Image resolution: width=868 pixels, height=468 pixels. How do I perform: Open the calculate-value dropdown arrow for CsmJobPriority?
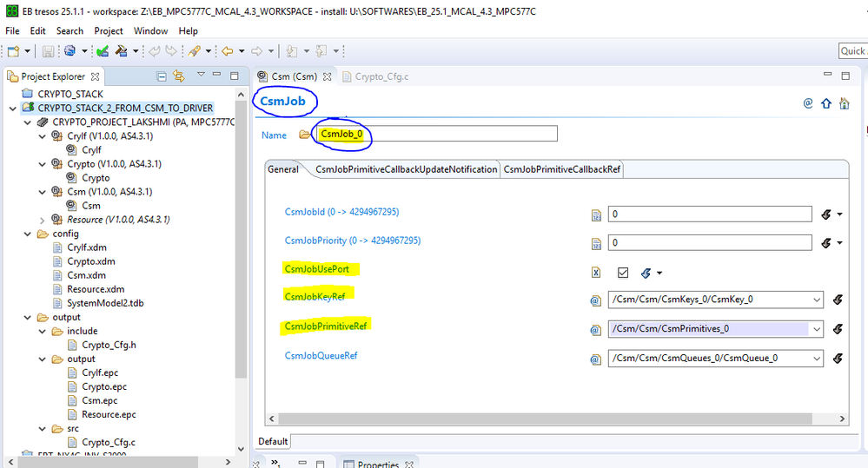840,242
